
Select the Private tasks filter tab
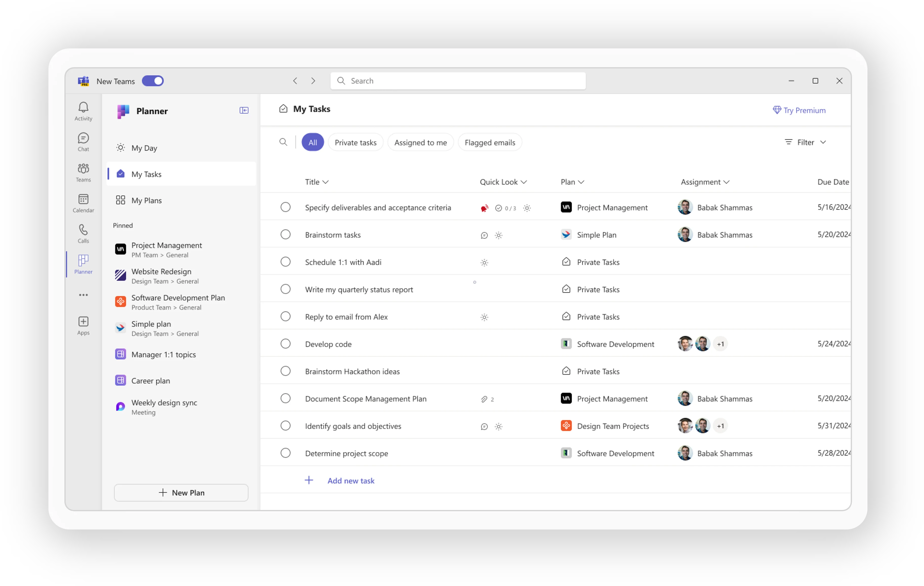tap(355, 142)
